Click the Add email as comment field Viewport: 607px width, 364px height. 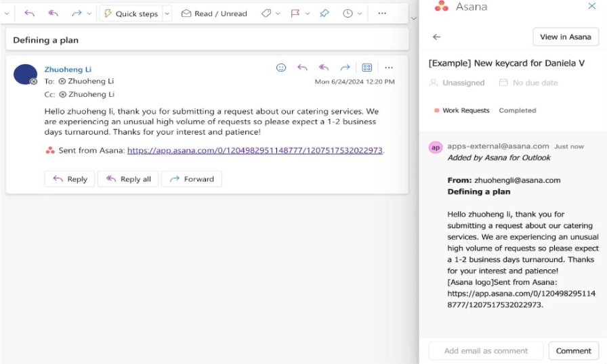pos(486,350)
